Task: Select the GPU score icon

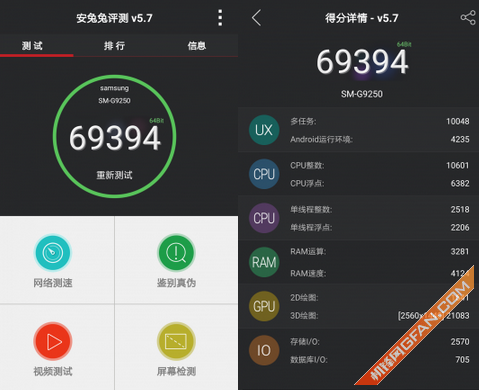Action: pyautogui.click(x=264, y=306)
